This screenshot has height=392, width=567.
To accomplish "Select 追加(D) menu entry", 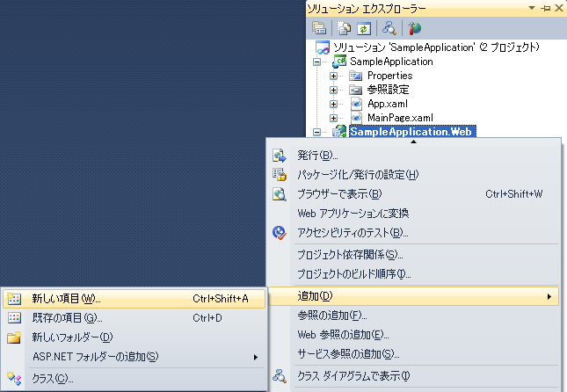I will click(414, 296).
